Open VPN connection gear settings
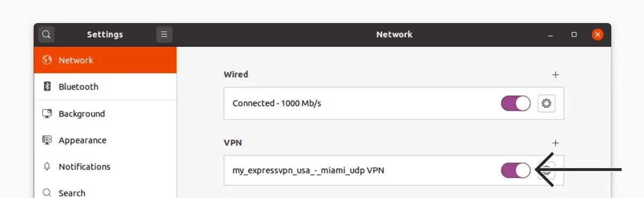 coord(546,171)
